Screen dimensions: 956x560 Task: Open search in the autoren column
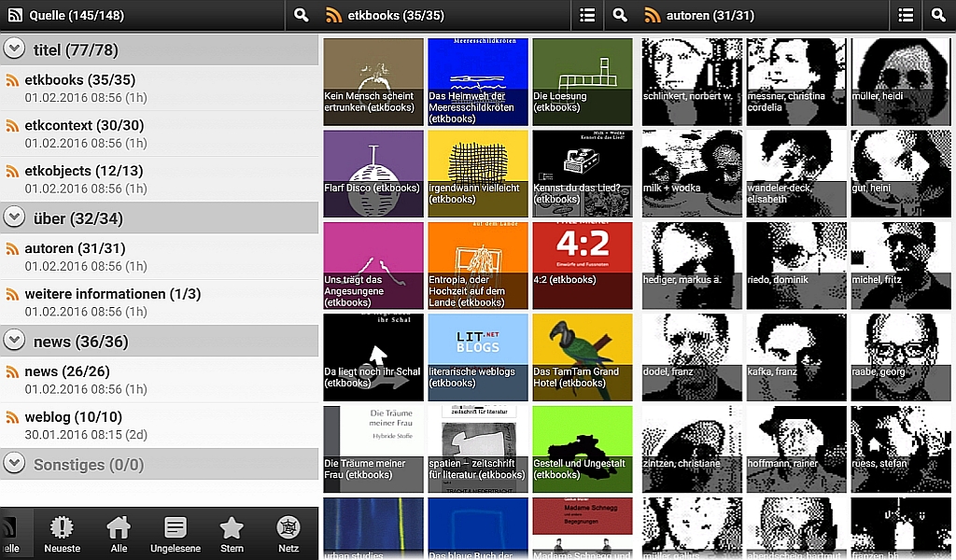point(940,16)
